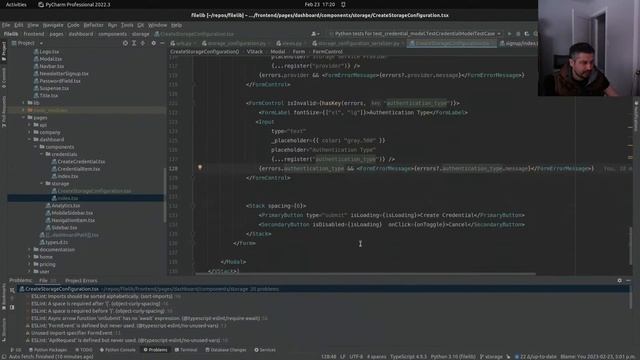This screenshot has width=640, height=360.
Task: Open Pull Requests tool window stripe
Action: pyautogui.click(x=4, y=112)
